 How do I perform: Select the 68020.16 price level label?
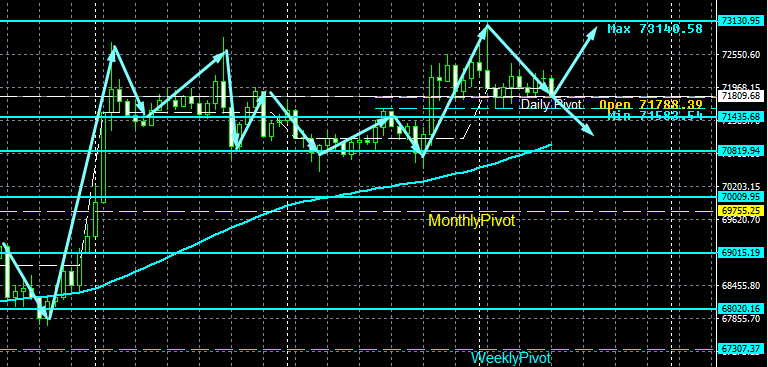click(740, 309)
